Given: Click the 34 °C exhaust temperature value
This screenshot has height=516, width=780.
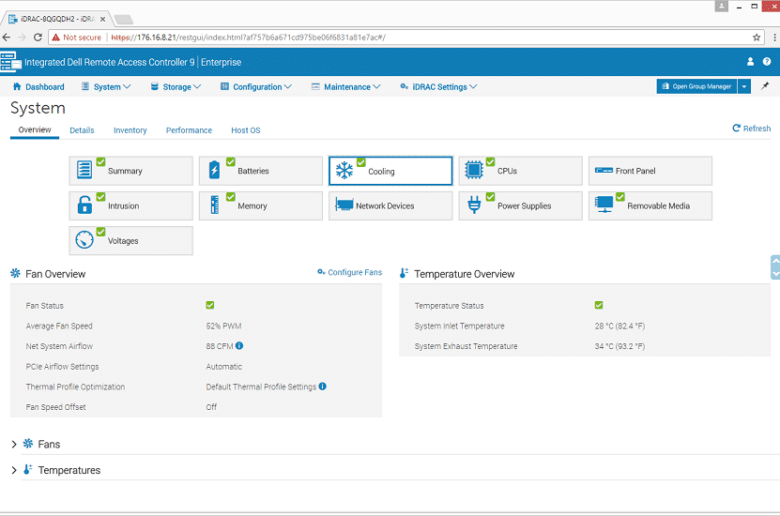Looking at the screenshot, I should 620,346.
